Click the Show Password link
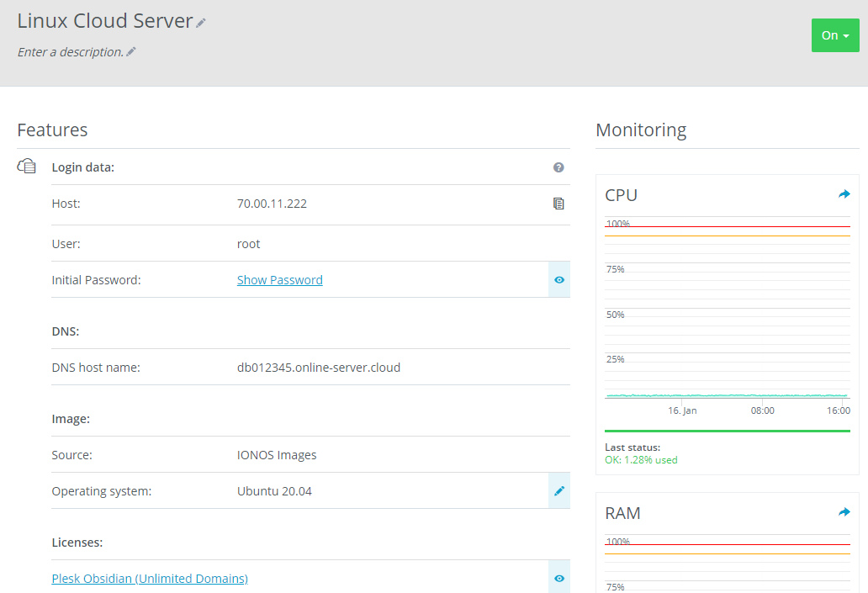This screenshot has width=868, height=593. click(279, 280)
